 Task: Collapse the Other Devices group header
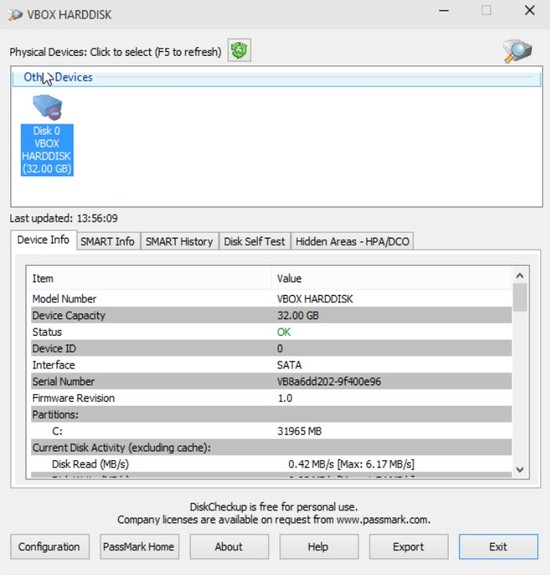point(276,77)
